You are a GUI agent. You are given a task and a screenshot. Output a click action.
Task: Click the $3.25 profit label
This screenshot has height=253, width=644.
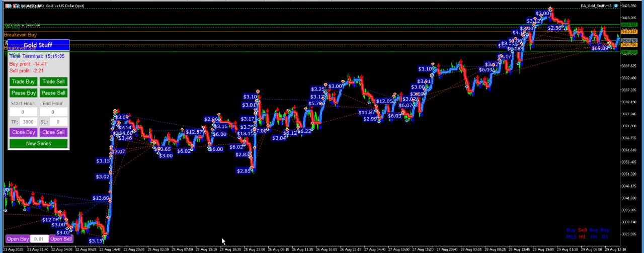coord(318,90)
